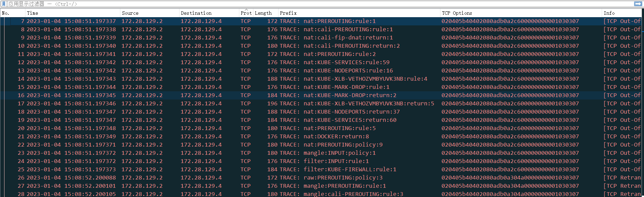Select packet 25 with filter:KUBE-FIREWALL:rule:1

(350, 170)
